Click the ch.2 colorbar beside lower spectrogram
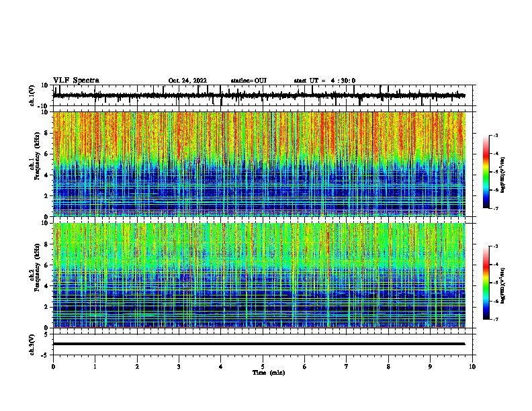This screenshot has height=411, width=532. click(x=486, y=283)
